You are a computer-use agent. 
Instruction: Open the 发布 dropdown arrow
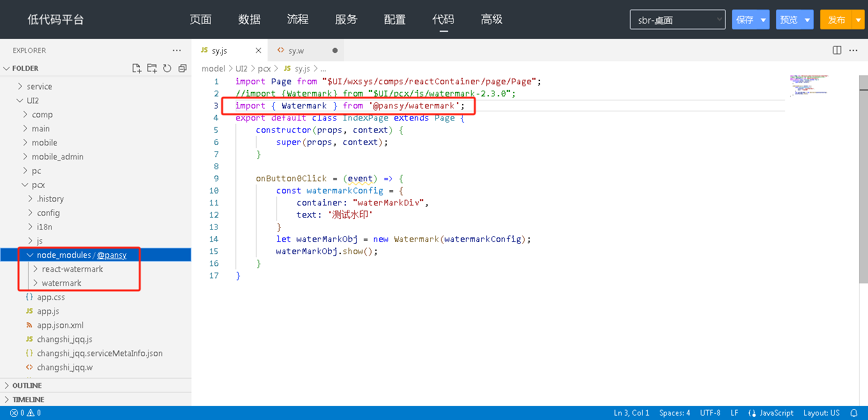click(x=858, y=20)
